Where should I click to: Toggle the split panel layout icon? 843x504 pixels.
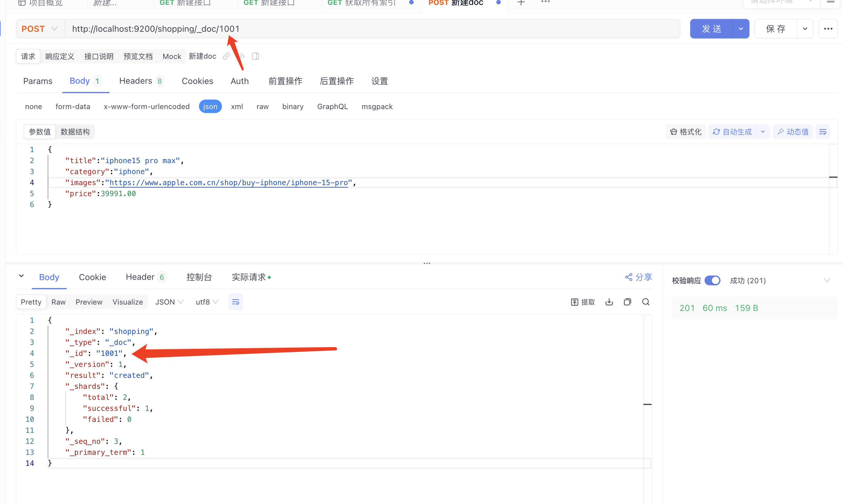pyautogui.click(x=256, y=57)
